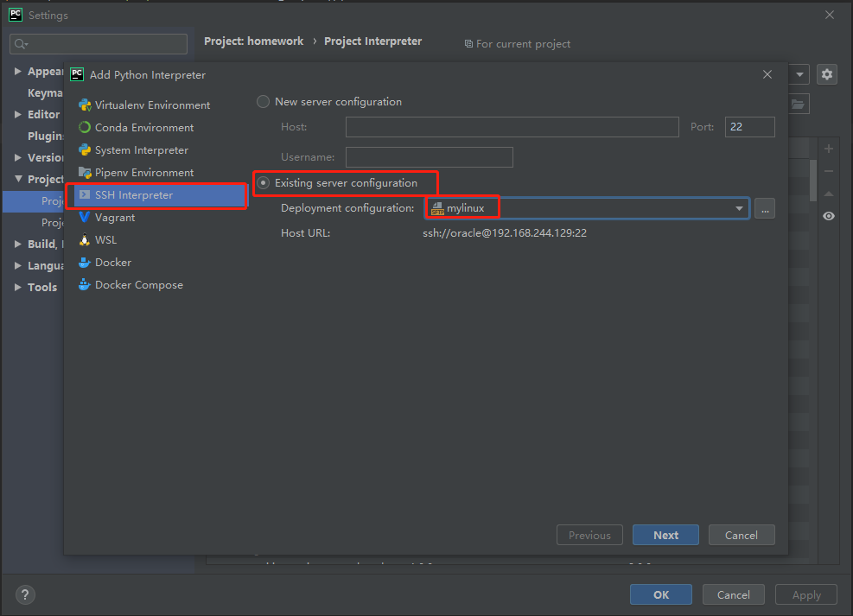Open Plugins settings item

(45, 136)
